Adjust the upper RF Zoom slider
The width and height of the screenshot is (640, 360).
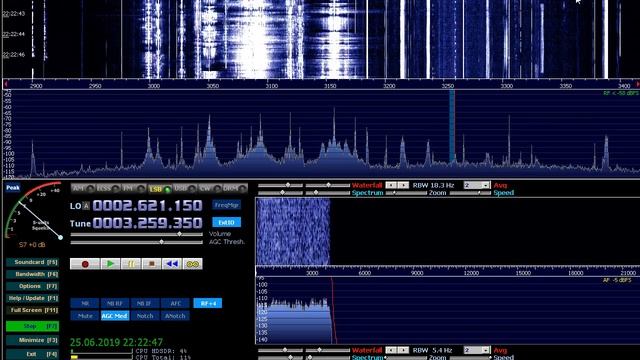(x=406, y=193)
